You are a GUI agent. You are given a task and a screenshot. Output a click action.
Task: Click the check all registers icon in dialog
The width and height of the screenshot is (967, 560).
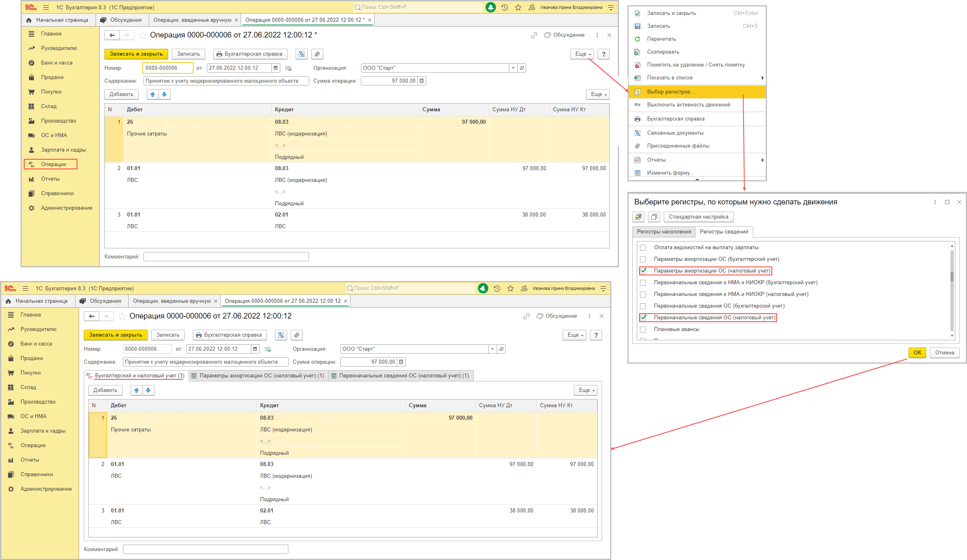pos(638,217)
